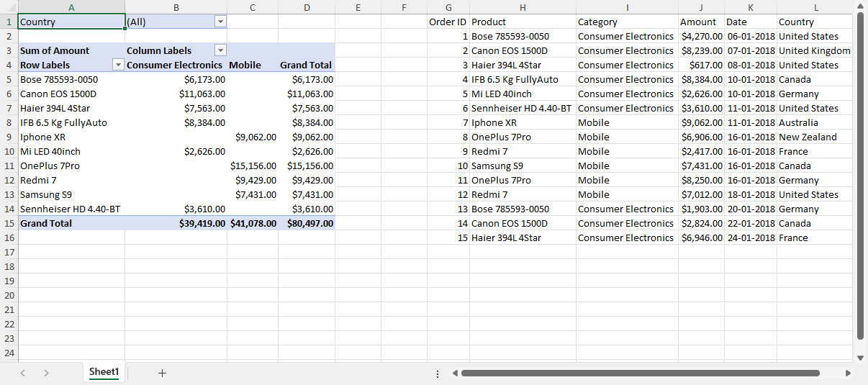
Task: Select column L header
Action: (x=816, y=7)
